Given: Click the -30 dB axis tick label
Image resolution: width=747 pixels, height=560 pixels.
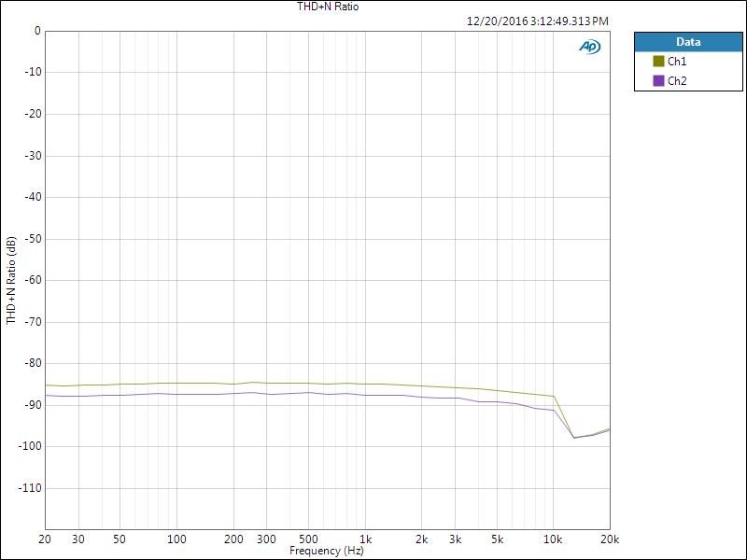Looking at the screenshot, I should [32, 156].
